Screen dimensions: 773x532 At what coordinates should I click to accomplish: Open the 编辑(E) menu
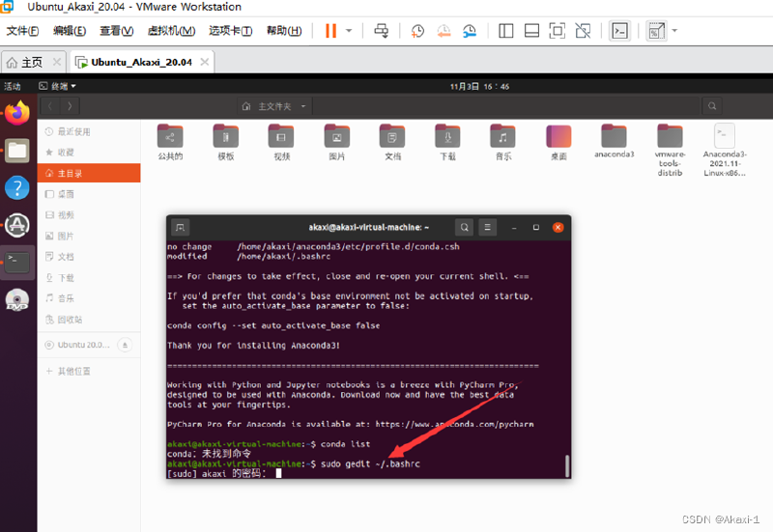[70, 31]
